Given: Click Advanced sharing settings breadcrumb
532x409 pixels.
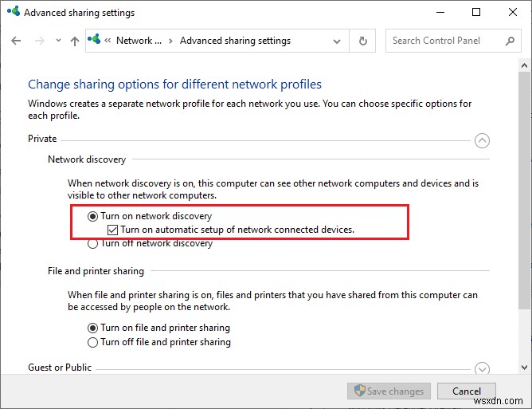Looking at the screenshot, I should click(x=235, y=41).
